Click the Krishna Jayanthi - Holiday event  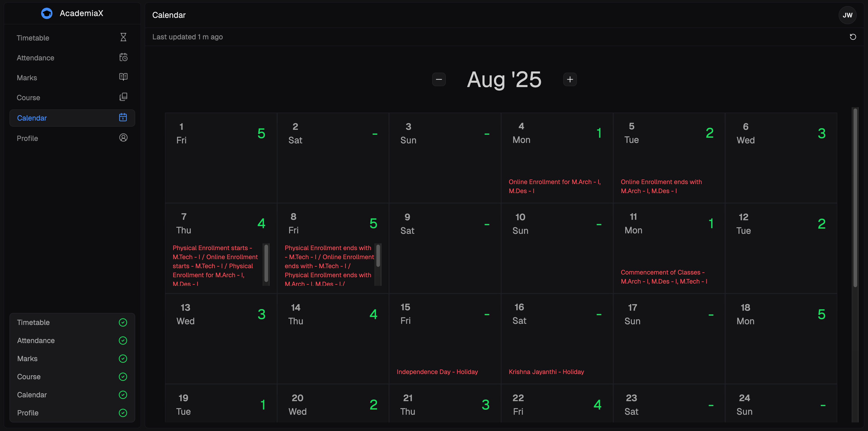[x=546, y=372]
